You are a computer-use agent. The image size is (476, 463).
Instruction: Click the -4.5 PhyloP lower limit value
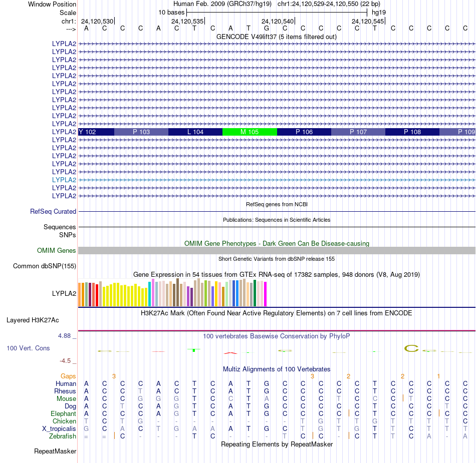coord(65,360)
